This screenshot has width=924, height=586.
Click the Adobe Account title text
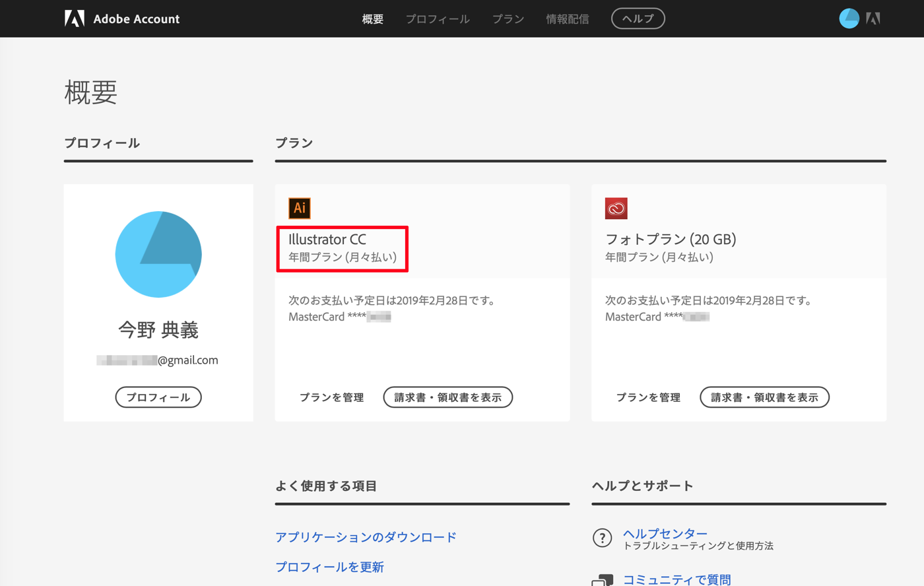coord(137,19)
